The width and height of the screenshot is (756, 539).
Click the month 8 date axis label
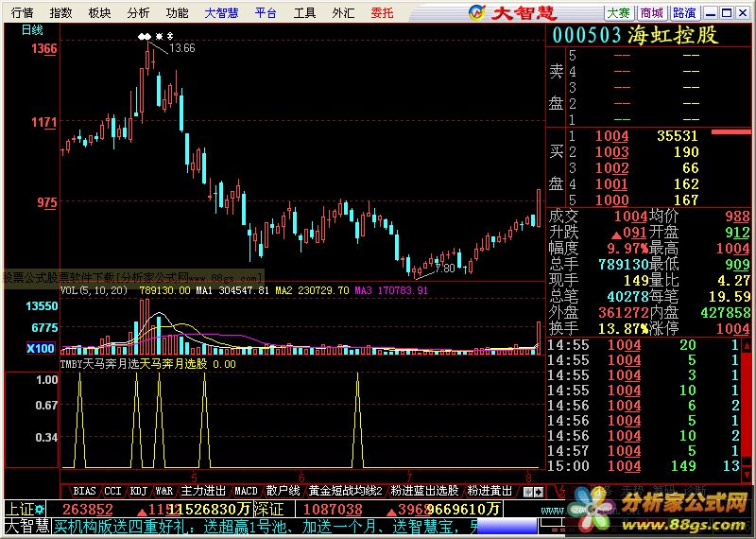pos(529,478)
